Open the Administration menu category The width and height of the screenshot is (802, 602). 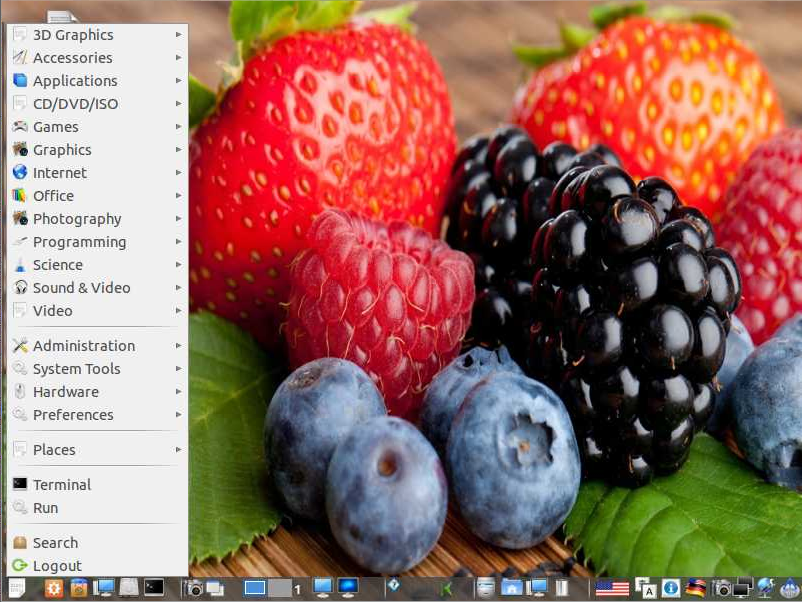coord(97,346)
